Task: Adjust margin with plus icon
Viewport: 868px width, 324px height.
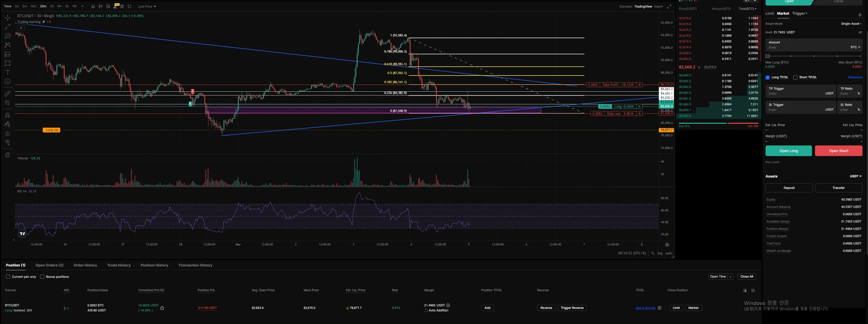Action: click(x=448, y=305)
